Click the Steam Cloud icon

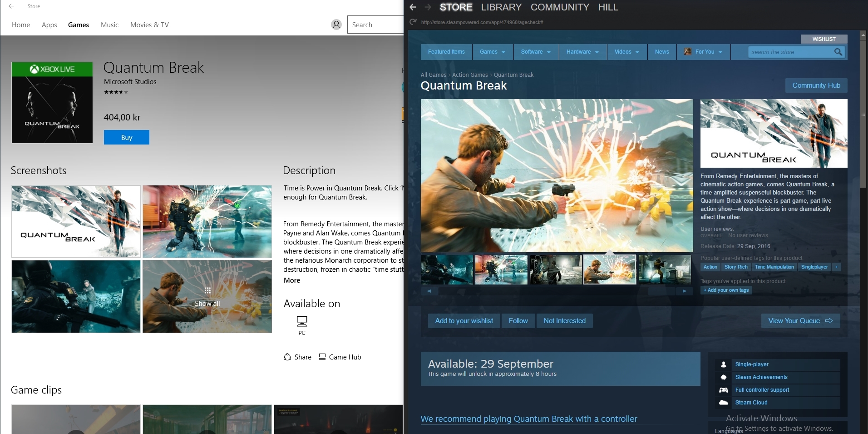[724, 403]
